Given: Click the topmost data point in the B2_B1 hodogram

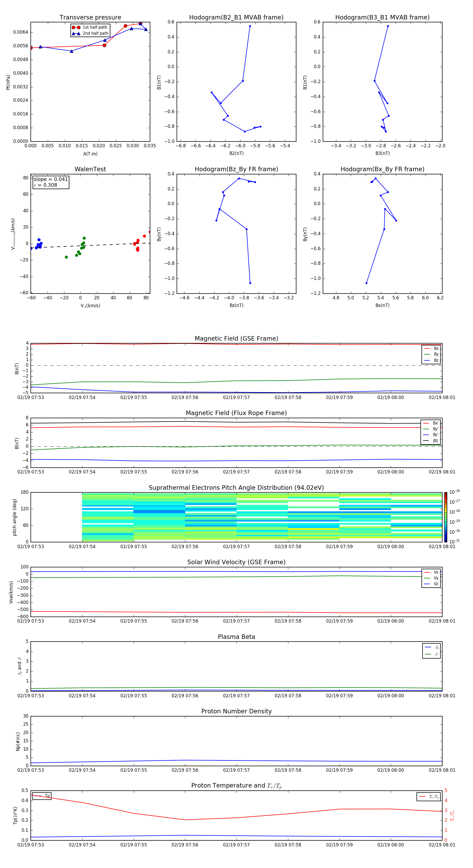Looking at the screenshot, I should pos(250,26).
